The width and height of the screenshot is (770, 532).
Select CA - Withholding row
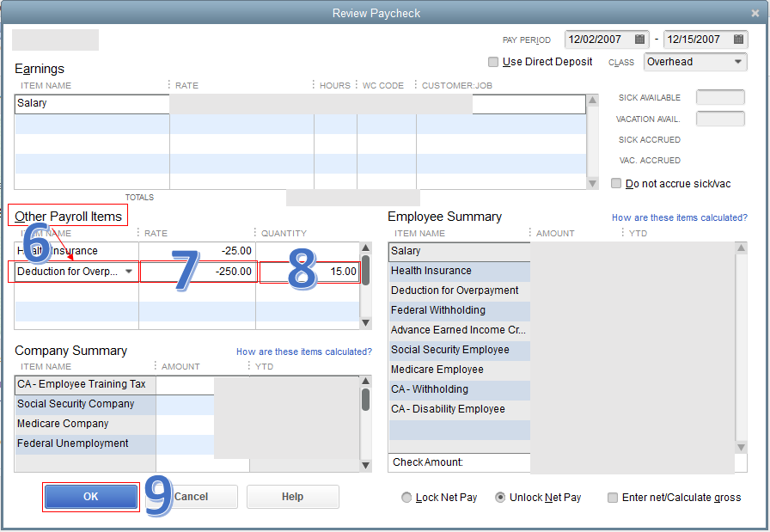coord(459,389)
